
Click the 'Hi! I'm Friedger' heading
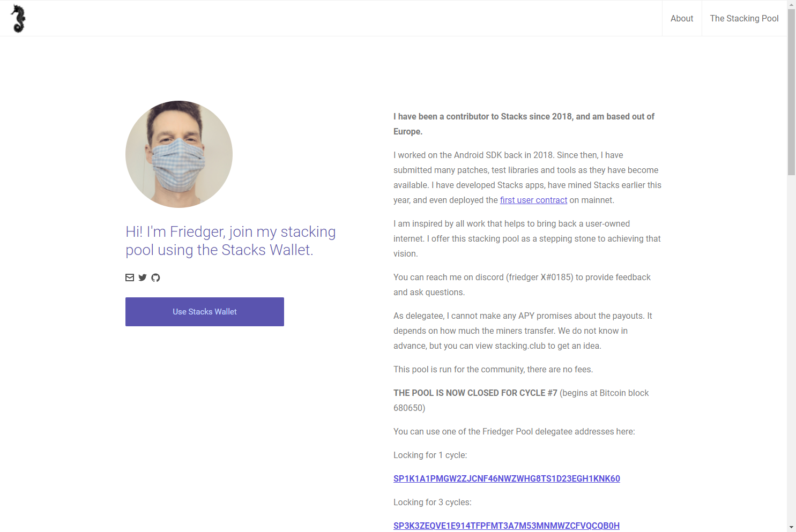point(230,241)
